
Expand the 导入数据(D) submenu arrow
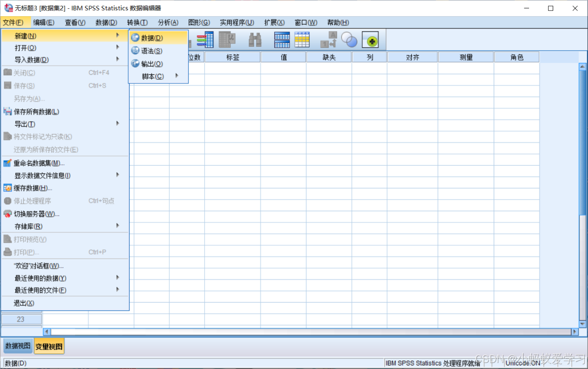(x=118, y=59)
